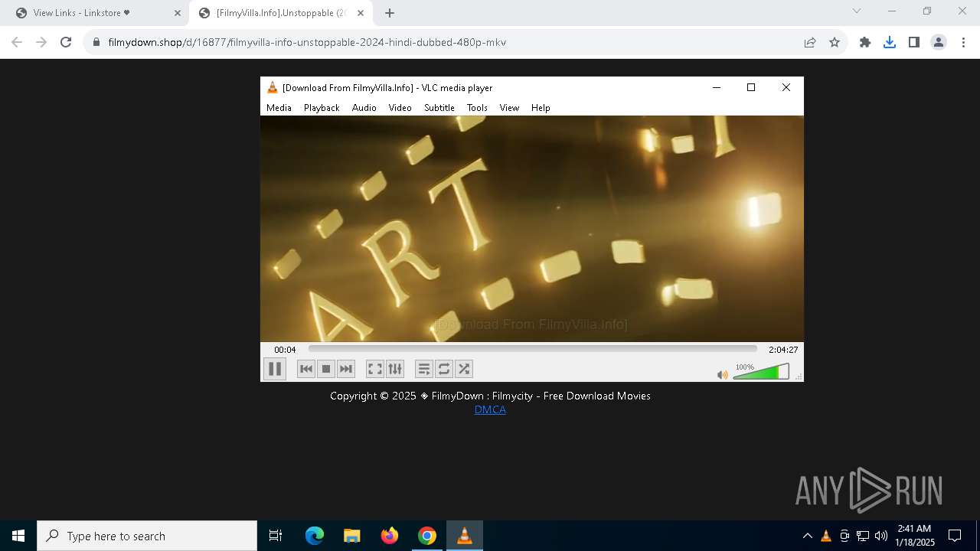Expand the Chrome tab search chevron
980x551 pixels.
(x=857, y=11)
